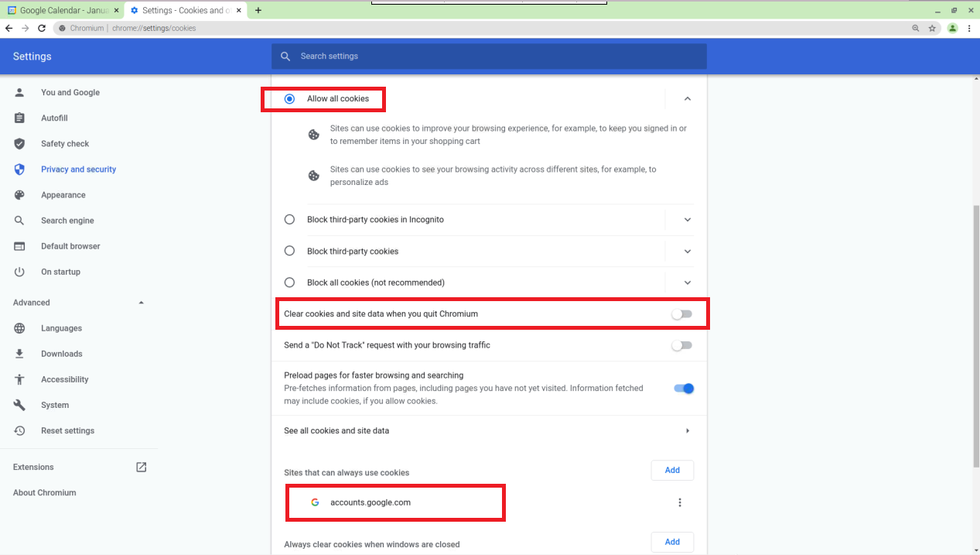Close the Google Calendar tab
The image size is (980, 555).
coord(116,10)
